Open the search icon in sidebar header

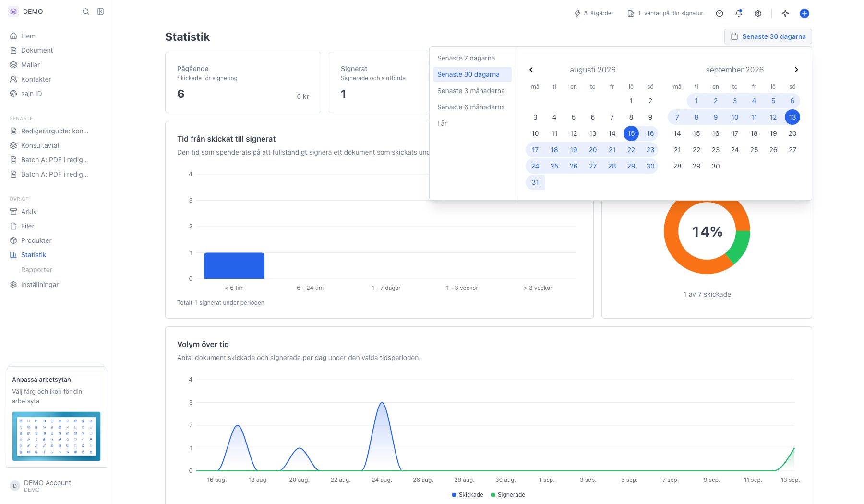click(x=86, y=12)
